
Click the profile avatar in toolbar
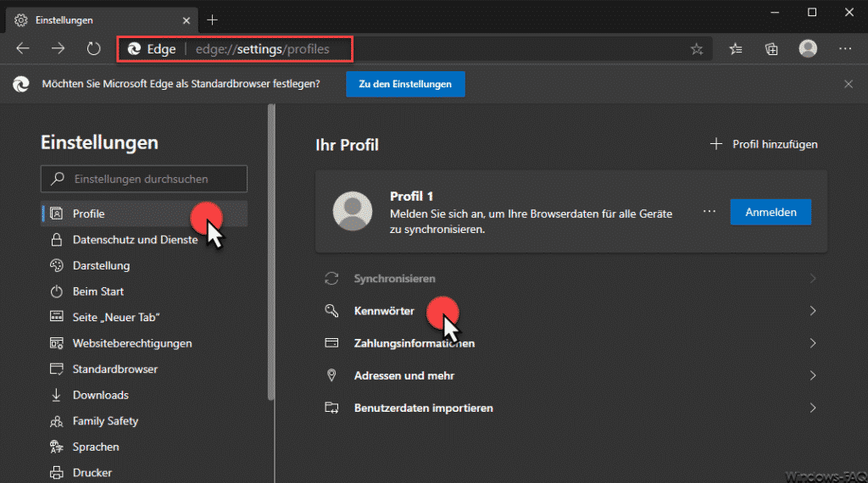[x=808, y=48]
